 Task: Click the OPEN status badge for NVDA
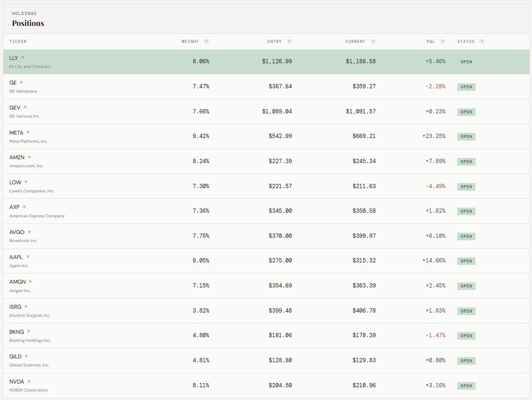point(466,386)
